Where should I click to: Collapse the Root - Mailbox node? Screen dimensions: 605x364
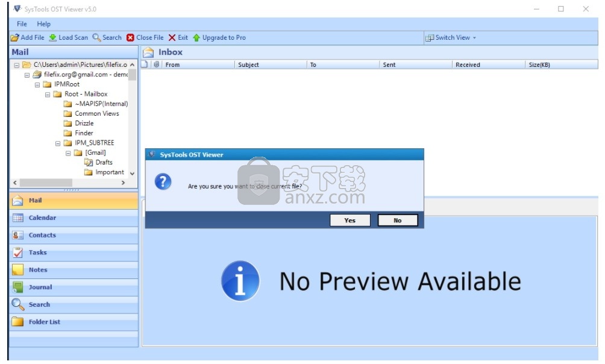(48, 95)
